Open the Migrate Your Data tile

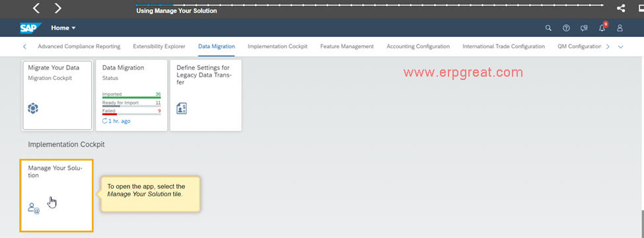[57, 95]
